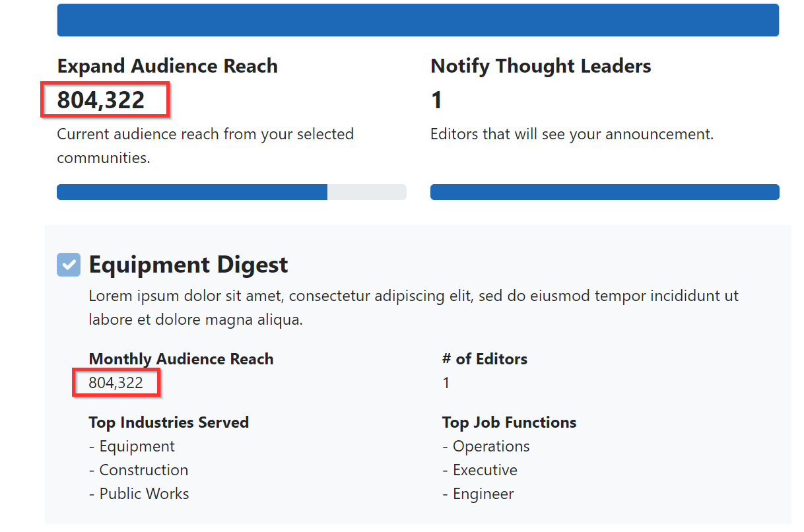Viewport: 804px width, 532px height.
Task: Select the Executive job function entry
Action: [485, 470]
